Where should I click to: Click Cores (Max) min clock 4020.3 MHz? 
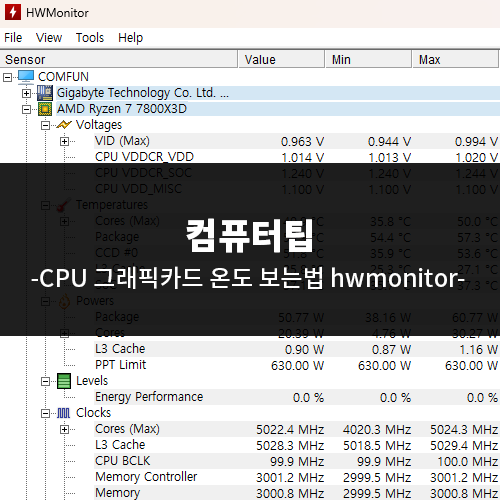pyautogui.click(x=377, y=430)
